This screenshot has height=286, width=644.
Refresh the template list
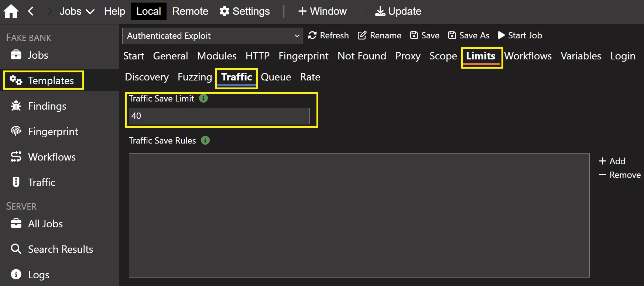(x=328, y=35)
